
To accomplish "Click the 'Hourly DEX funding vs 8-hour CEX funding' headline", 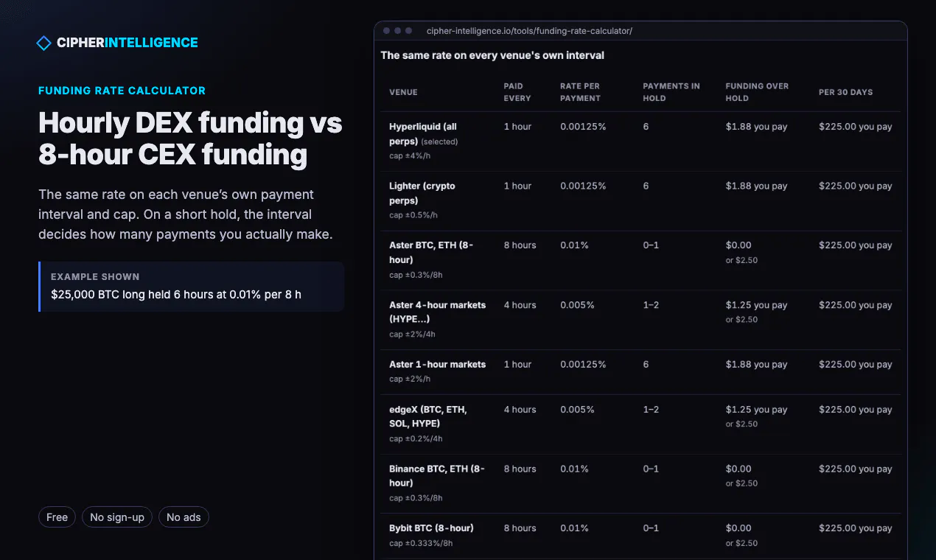I will [x=190, y=139].
